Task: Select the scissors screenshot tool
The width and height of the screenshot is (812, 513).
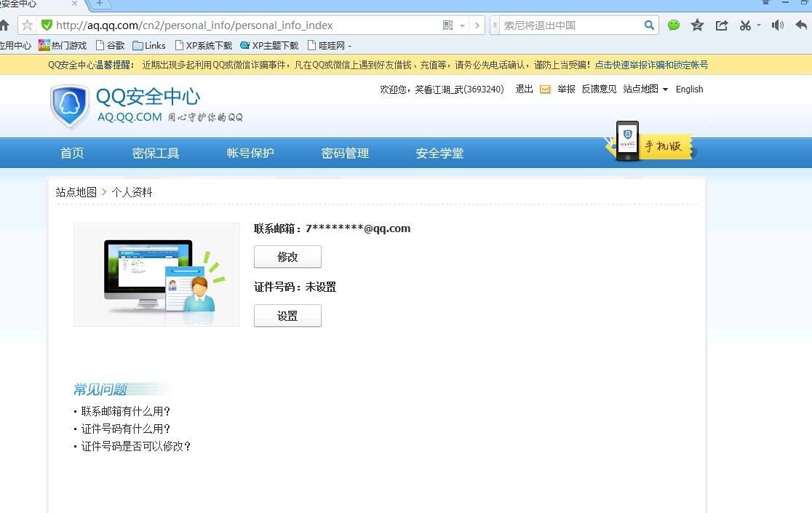Action: tap(745, 25)
